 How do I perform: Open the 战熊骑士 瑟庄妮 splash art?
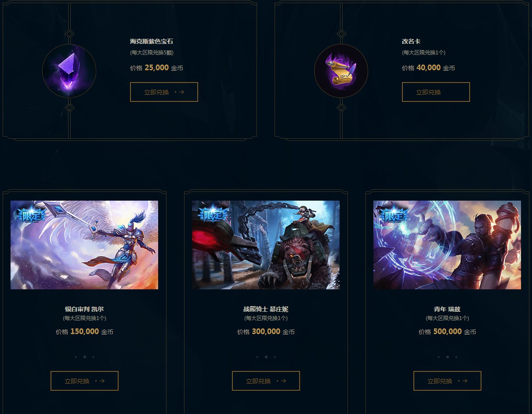pyautogui.click(x=266, y=245)
